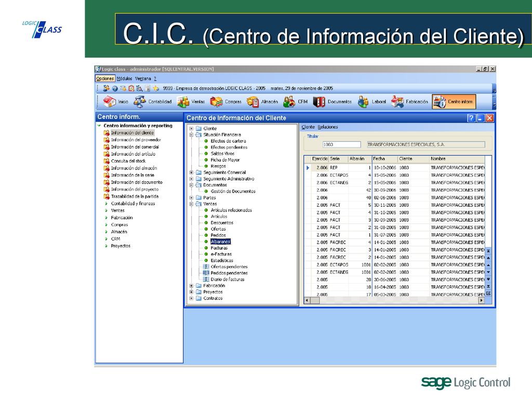Expand the Proyectos folder in the tree
The image size is (532, 399).
point(191,292)
